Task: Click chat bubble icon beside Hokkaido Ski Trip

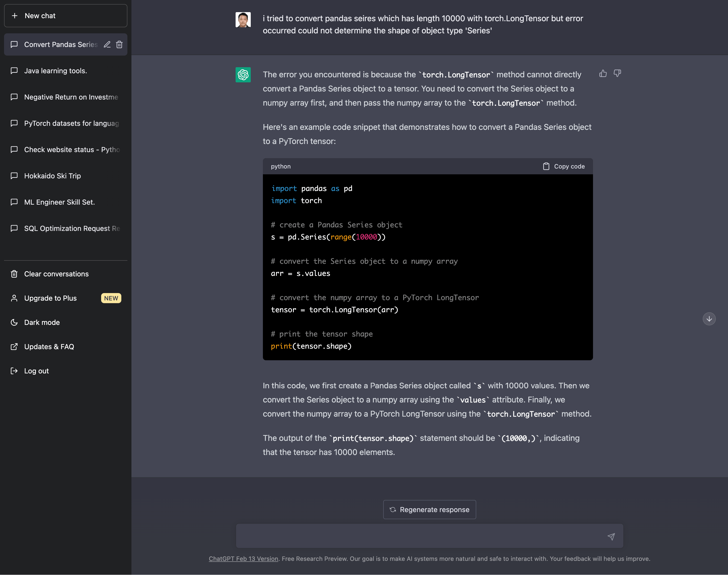Action: pyautogui.click(x=14, y=176)
